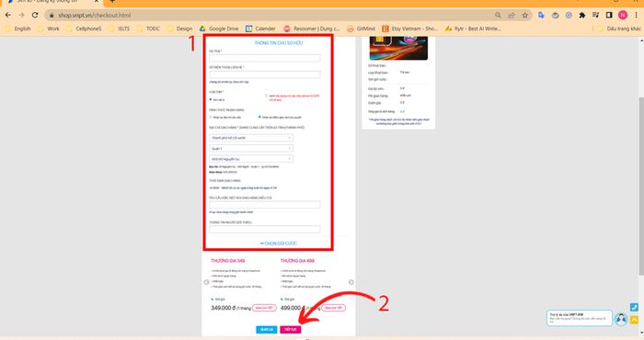Click the padlock icon in the address bar
The width and height of the screenshot is (644, 340).
(x=52, y=16)
